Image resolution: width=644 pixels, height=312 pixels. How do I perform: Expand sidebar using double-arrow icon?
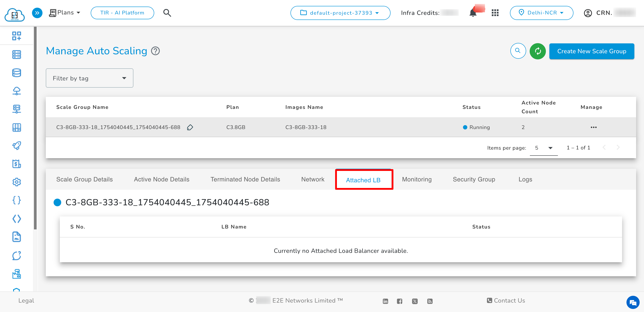pos(37,13)
